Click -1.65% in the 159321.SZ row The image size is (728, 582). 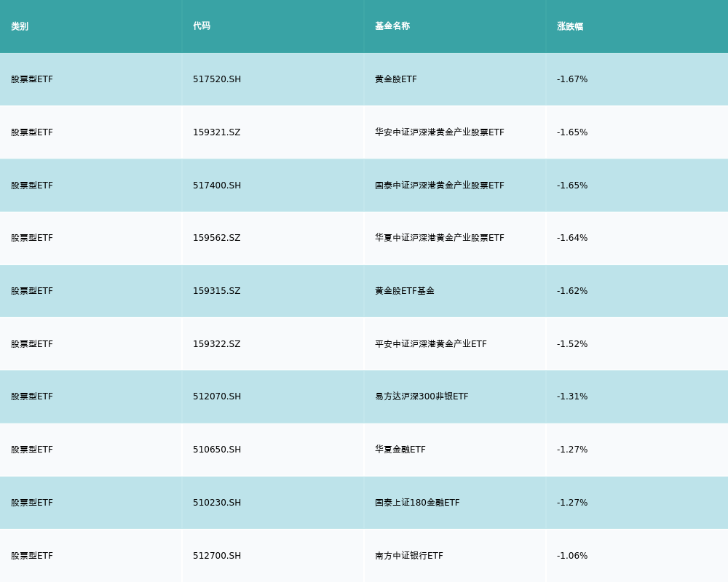pyautogui.click(x=572, y=132)
